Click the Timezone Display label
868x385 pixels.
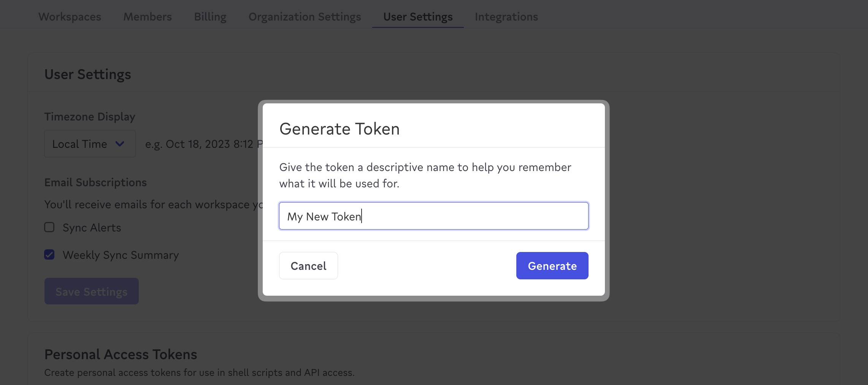coord(89,117)
